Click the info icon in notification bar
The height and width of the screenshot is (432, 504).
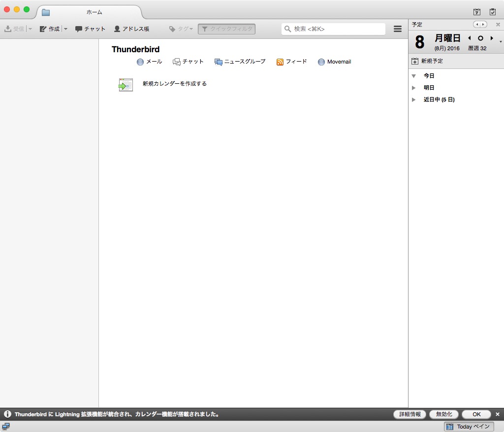click(7, 414)
